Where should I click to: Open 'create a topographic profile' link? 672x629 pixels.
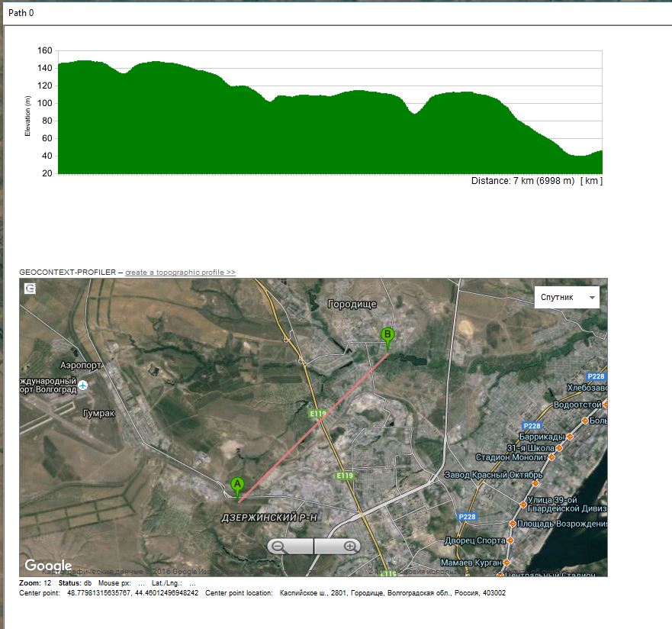180,272
